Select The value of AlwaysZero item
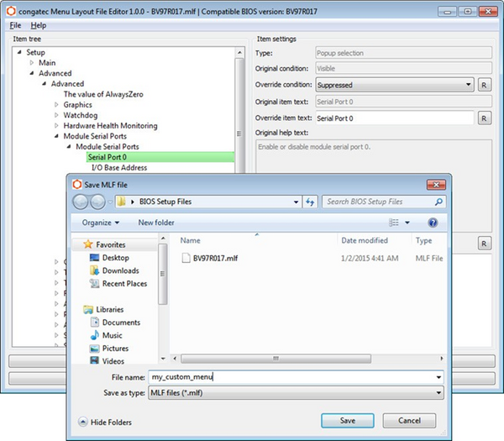504x441 pixels. (103, 94)
